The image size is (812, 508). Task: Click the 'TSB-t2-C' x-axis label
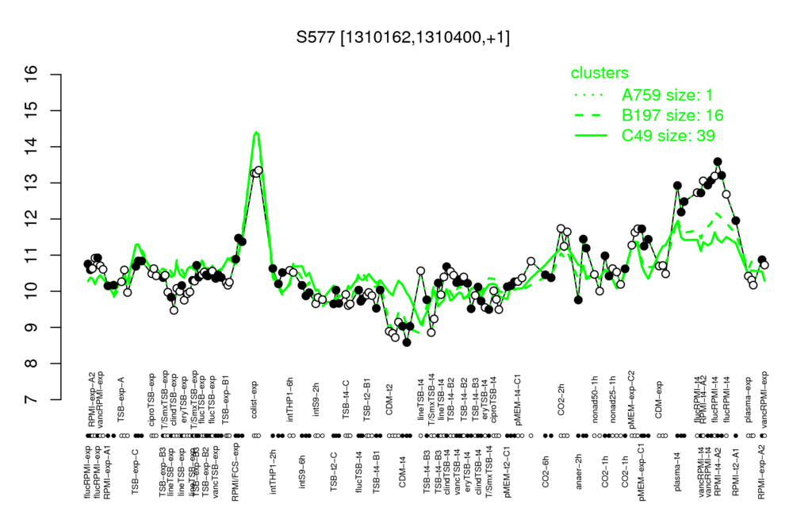334,473
